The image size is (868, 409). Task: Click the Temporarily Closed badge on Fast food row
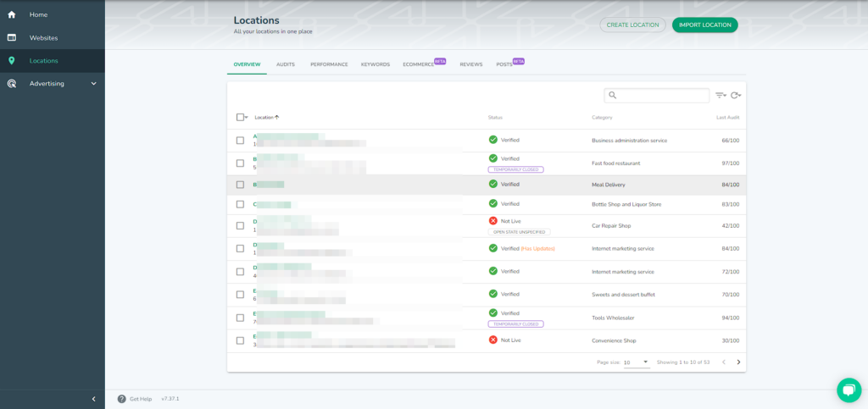(515, 169)
